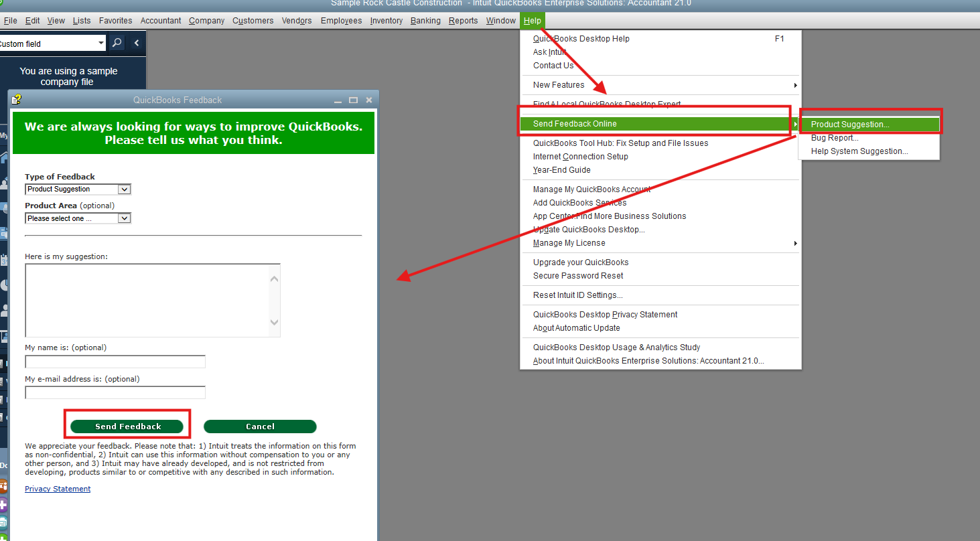Click the QuickBooks Feedback window title icon
This screenshot has height=541, width=980.
(17, 99)
